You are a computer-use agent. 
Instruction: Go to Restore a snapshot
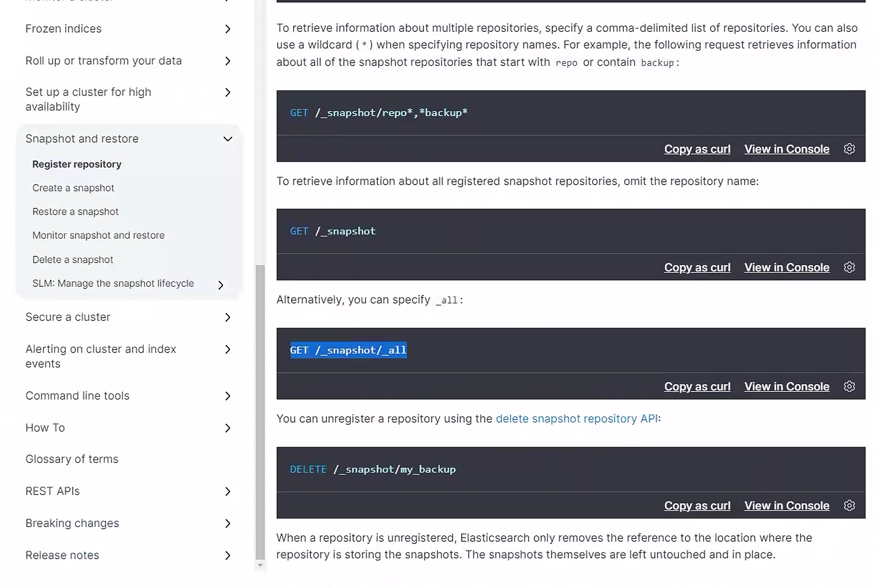point(75,212)
